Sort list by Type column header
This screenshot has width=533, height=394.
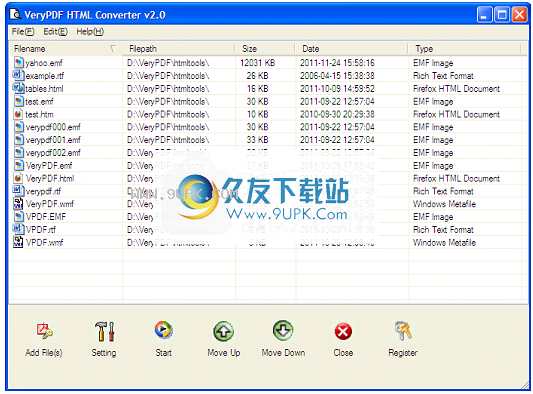tap(464, 49)
